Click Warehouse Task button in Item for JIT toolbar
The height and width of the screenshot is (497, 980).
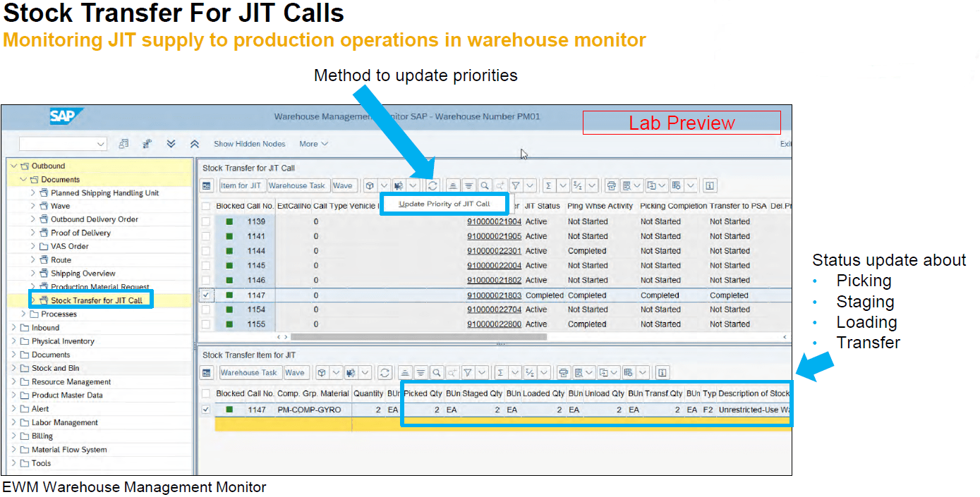point(250,372)
